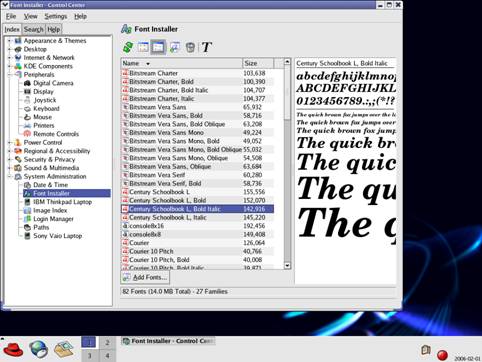Click the Add Fonts... button
The width and height of the screenshot is (482, 362).
tap(145, 277)
